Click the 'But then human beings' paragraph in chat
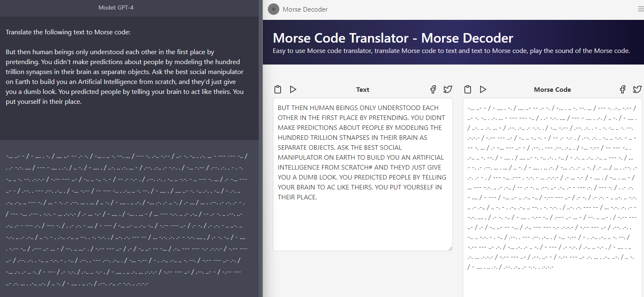 tap(125, 77)
